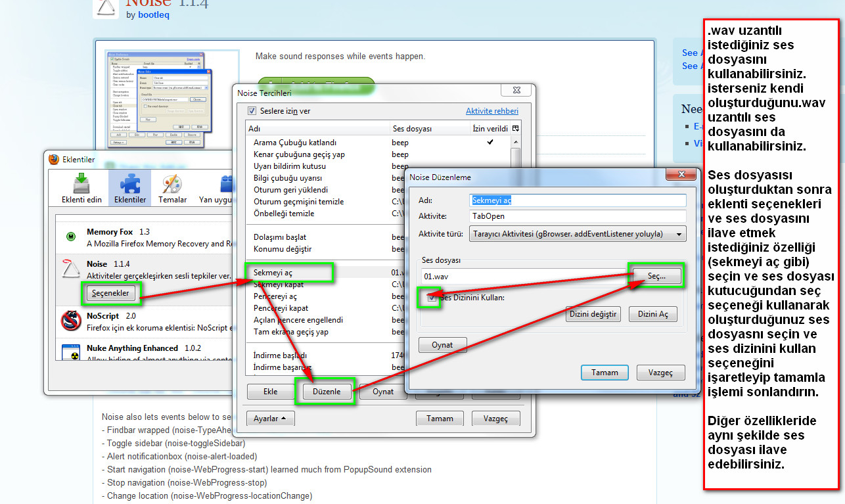The height and width of the screenshot is (504, 845).
Task: Open the Aktivite rehberi link
Action: point(492,111)
